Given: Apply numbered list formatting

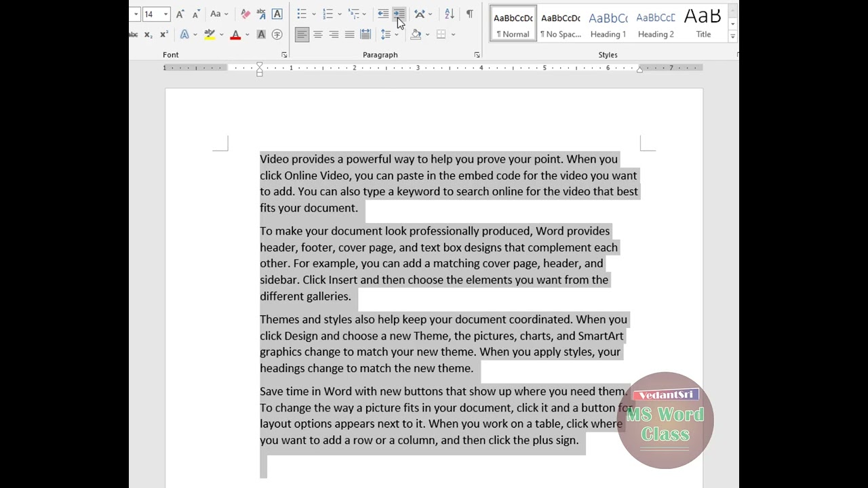Looking at the screenshot, I should click(328, 14).
